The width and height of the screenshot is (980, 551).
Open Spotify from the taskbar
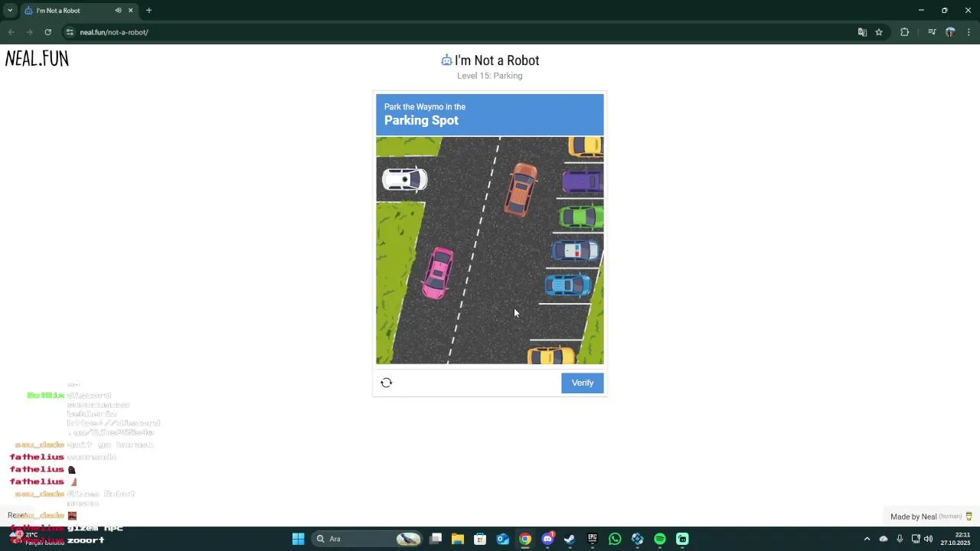click(x=660, y=539)
